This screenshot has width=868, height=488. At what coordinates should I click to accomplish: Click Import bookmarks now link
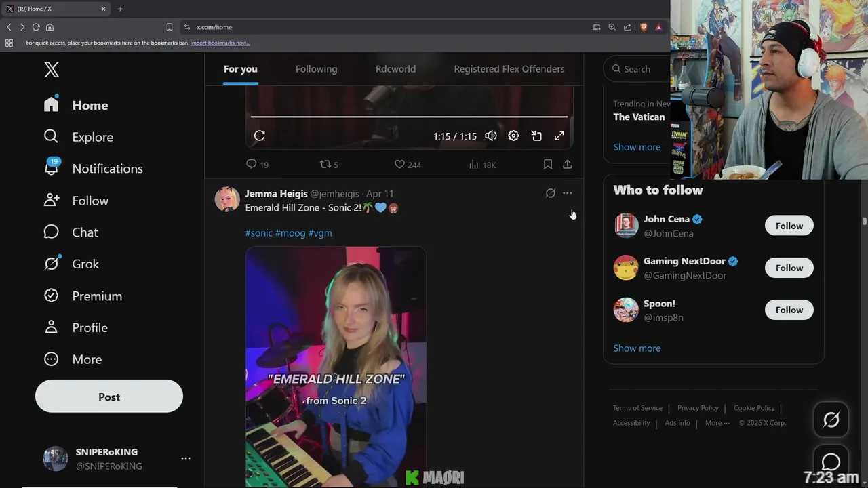(x=220, y=43)
